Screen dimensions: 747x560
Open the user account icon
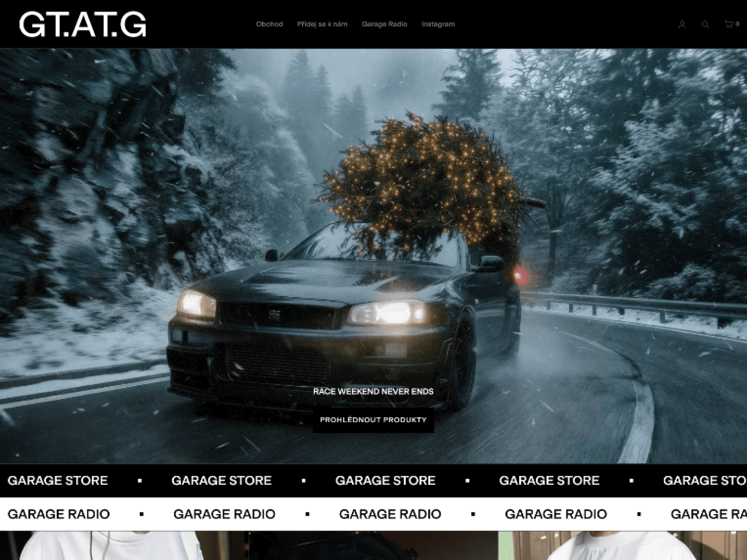[x=682, y=24]
